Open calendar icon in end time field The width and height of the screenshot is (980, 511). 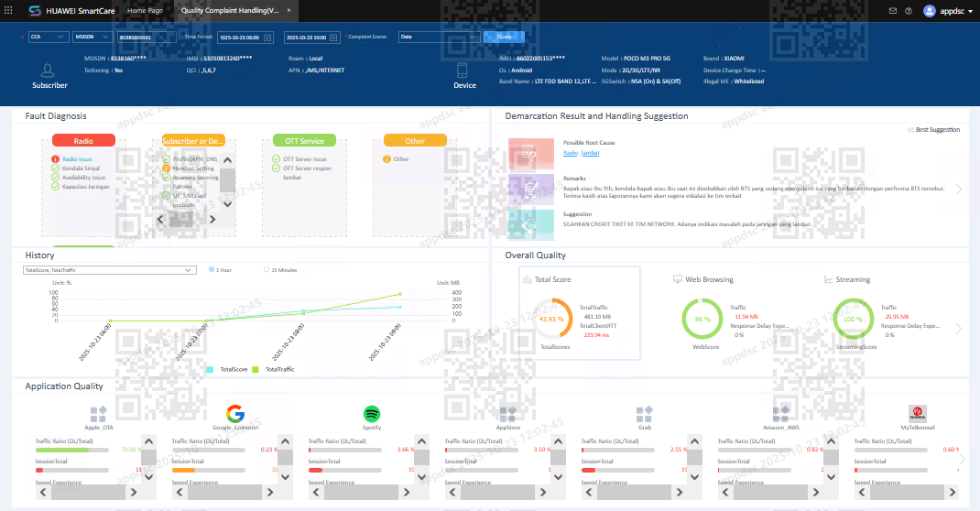[x=333, y=38]
